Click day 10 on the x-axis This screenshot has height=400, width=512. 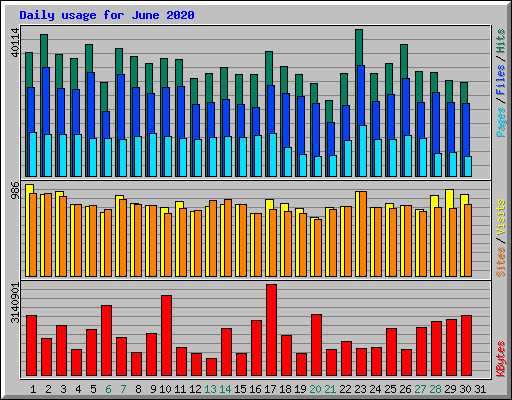pos(165,389)
